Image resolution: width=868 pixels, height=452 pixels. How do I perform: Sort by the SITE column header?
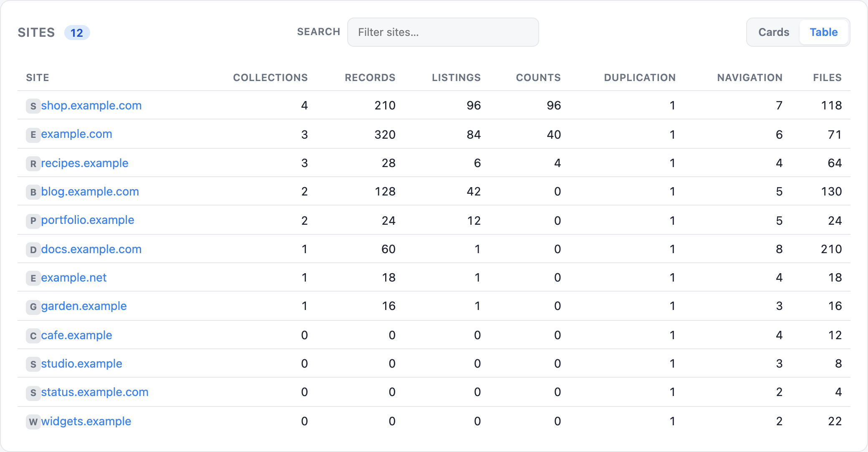coord(38,78)
